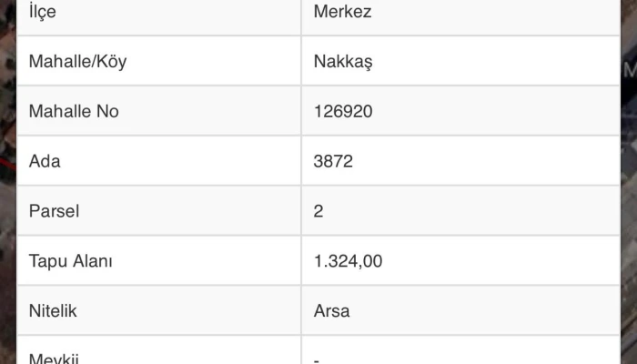Select the Arsa property type value
Viewport: 637px width, 364px height.
(x=331, y=310)
